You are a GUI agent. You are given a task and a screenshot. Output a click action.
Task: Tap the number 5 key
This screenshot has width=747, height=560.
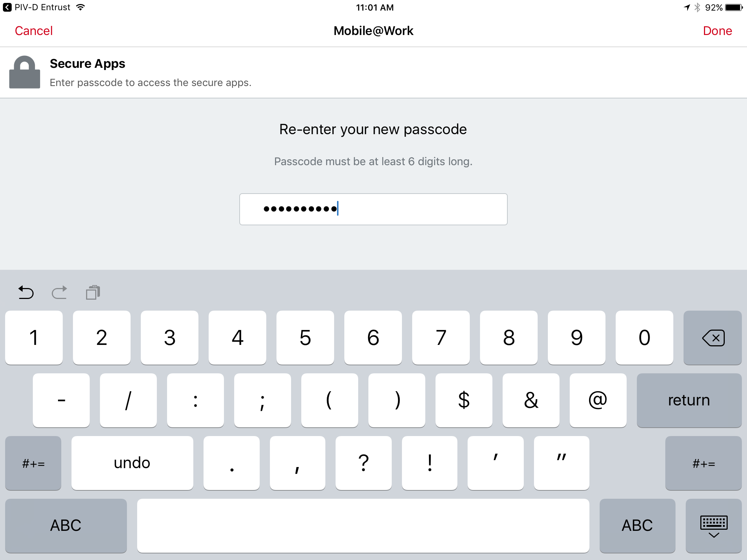point(305,338)
